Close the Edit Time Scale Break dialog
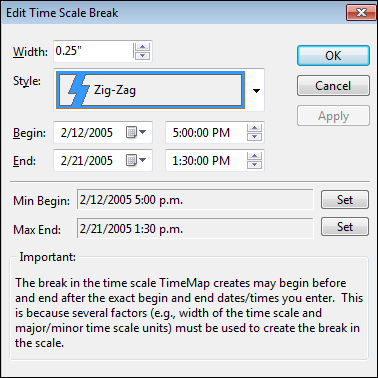Image resolution: width=378 pixels, height=378 pixels. (361, 13)
